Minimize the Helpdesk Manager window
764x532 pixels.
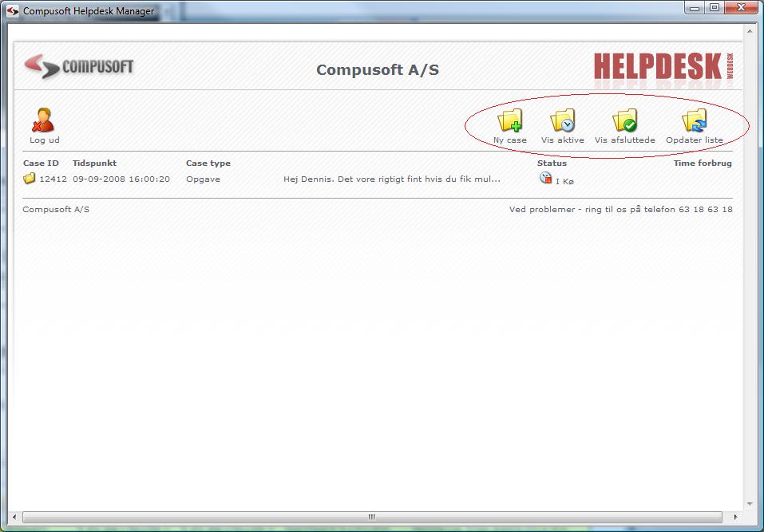click(695, 8)
